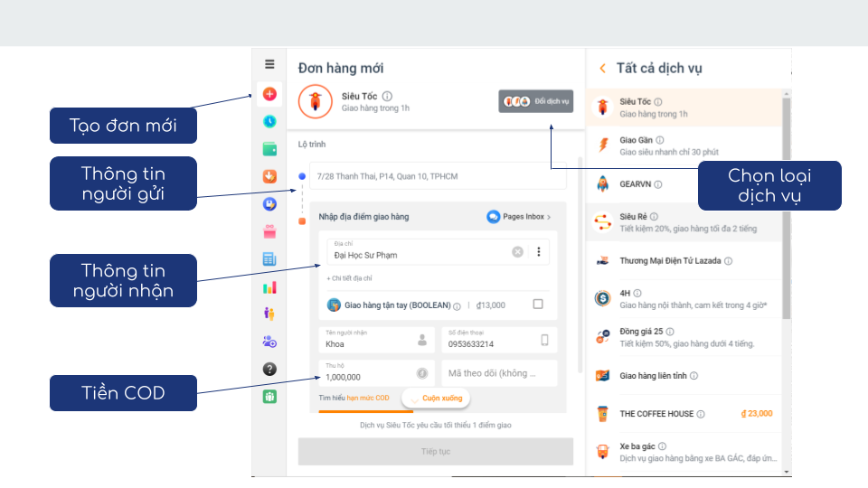The width and height of the screenshot is (868, 488).
Task: Expand + Chi tiết địa chỉ
Action: (349, 278)
